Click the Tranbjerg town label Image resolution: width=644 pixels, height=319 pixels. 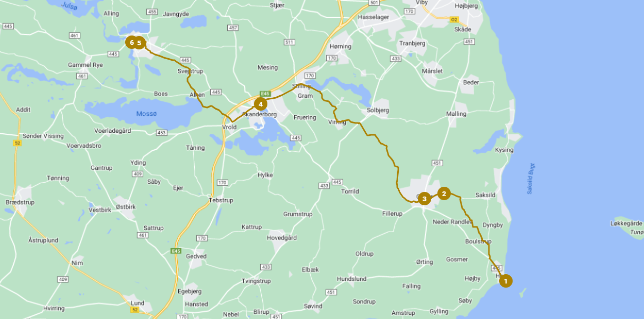coord(412,44)
